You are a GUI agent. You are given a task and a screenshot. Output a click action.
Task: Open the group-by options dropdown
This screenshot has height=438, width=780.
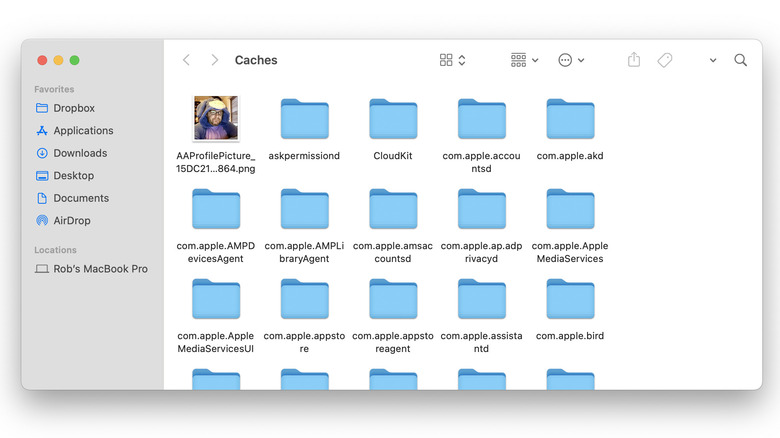click(x=524, y=60)
